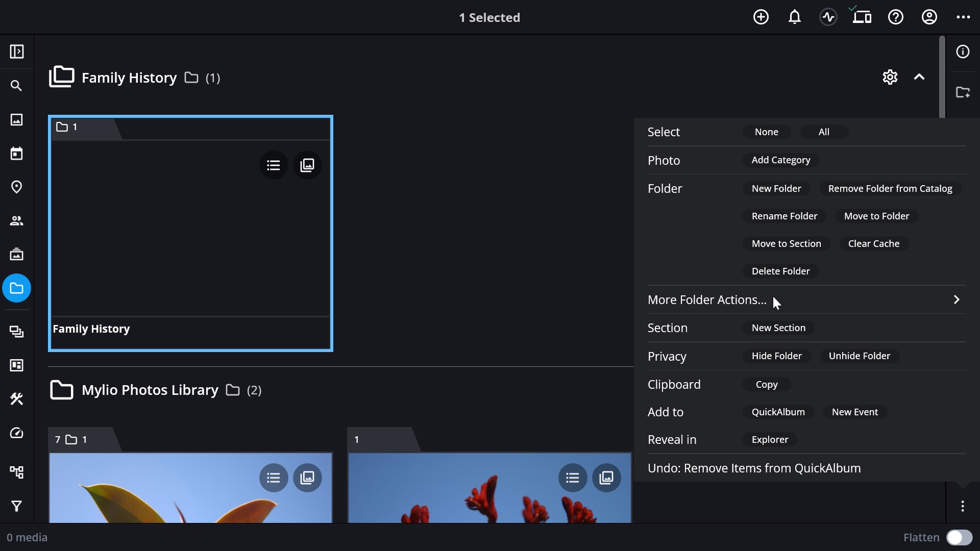The image size is (980, 551).
Task: Click New Event in Add to row
Action: click(x=855, y=412)
